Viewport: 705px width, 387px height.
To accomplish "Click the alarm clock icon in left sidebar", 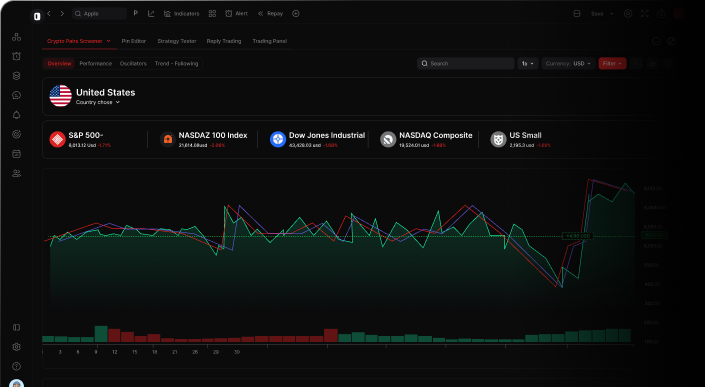I will (17, 56).
